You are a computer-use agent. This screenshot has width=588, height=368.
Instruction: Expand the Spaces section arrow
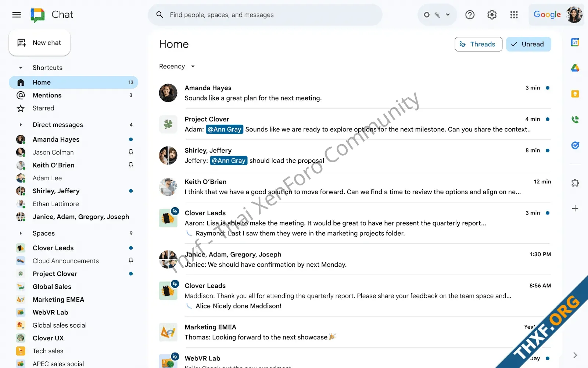(21, 233)
